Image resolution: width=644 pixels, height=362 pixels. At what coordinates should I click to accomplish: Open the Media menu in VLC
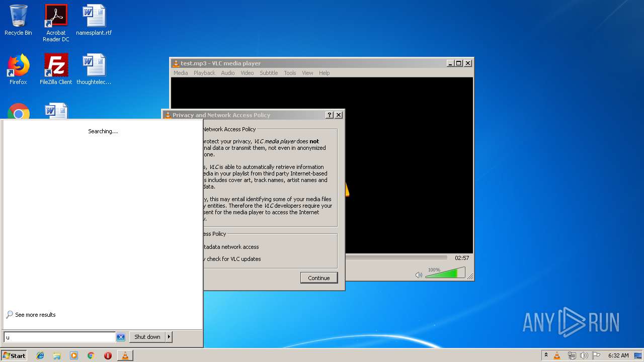[x=181, y=73]
